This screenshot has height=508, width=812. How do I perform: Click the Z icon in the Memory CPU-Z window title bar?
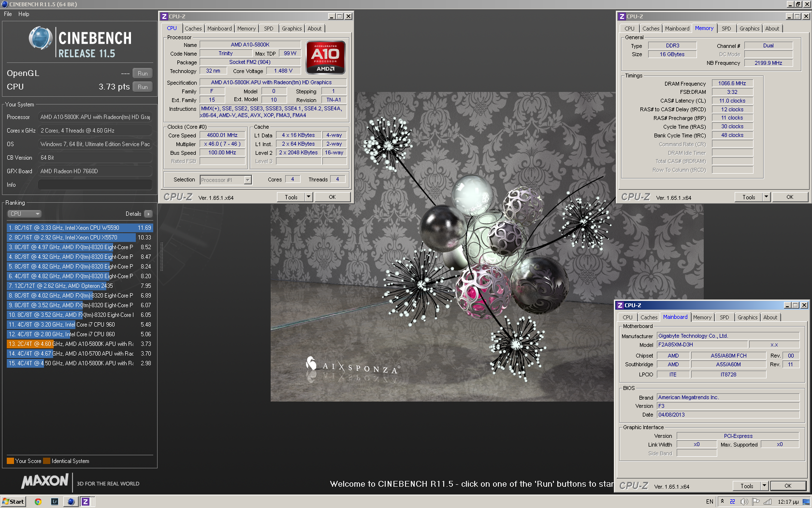pyautogui.click(x=622, y=16)
